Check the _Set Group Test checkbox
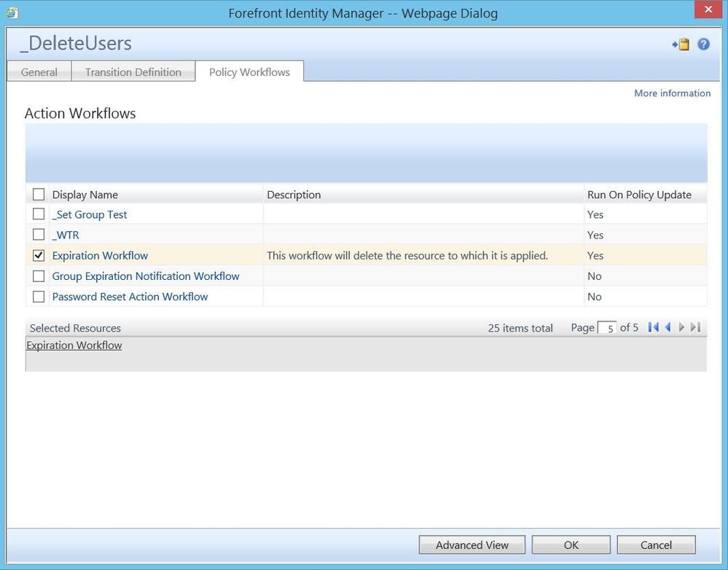This screenshot has height=570, width=728. click(x=39, y=214)
